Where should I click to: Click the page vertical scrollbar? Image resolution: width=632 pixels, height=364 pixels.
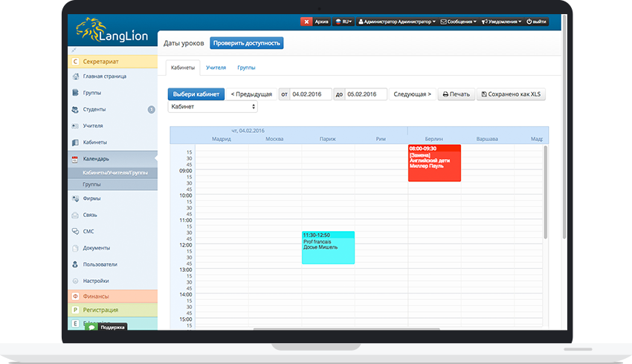[x=564, y=127]
